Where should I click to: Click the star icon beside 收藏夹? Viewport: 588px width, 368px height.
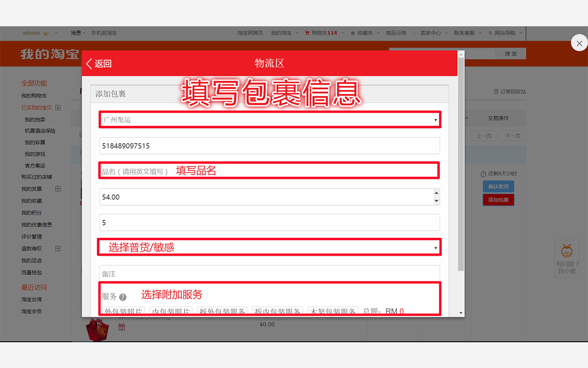tap(353, 33)
